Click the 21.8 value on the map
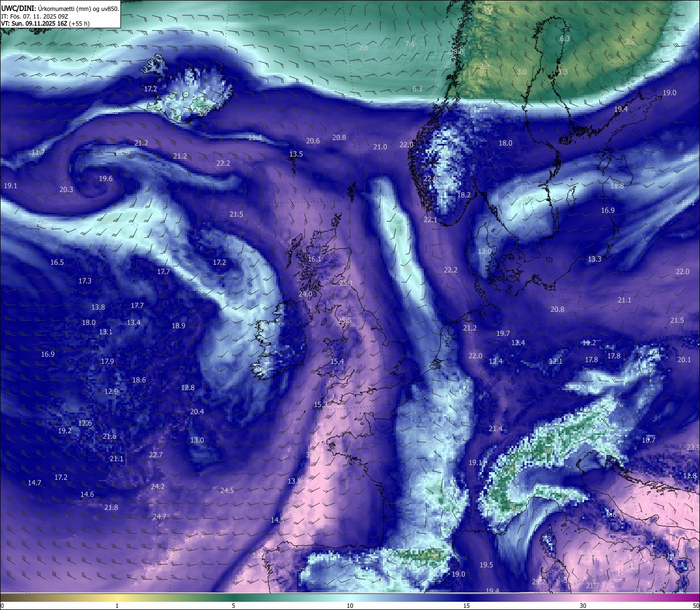Screen dimensions: 700x610 pos(111,508)
